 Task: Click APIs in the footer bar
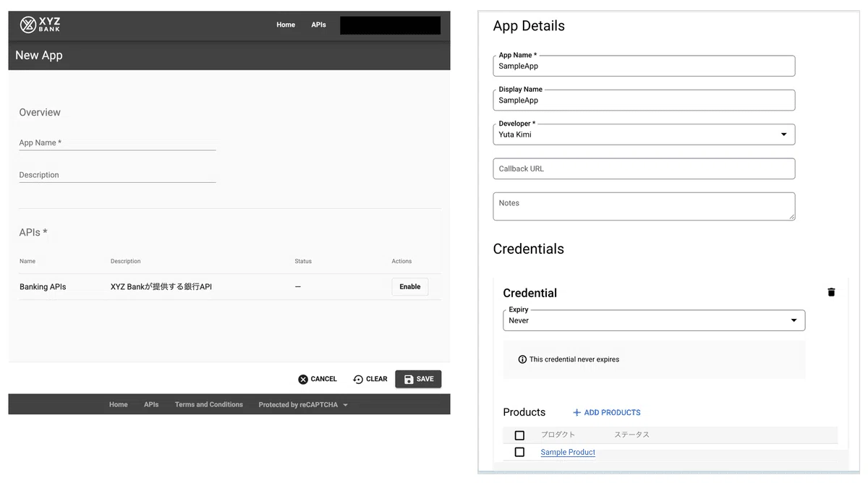coord(151,405)
